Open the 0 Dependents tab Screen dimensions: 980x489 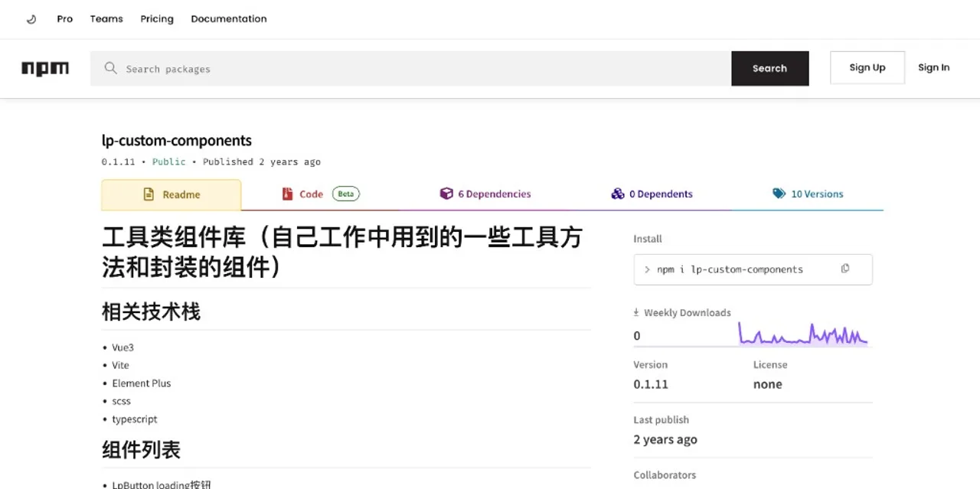point(652,194)
